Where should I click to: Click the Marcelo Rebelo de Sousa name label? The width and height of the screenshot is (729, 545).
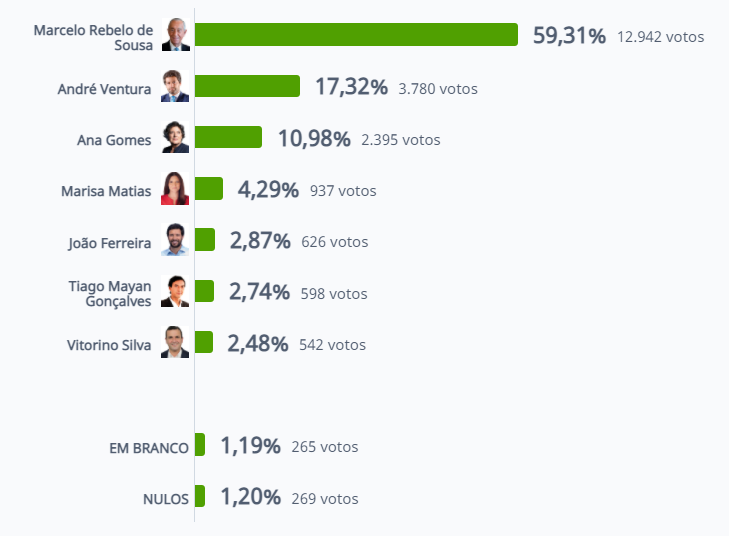(93, 38)
